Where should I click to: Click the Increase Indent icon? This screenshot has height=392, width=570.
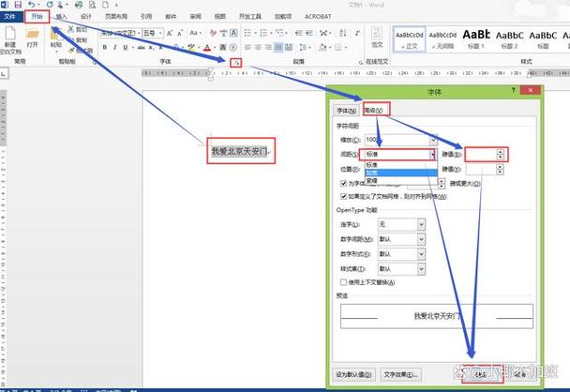pos(309,33)
